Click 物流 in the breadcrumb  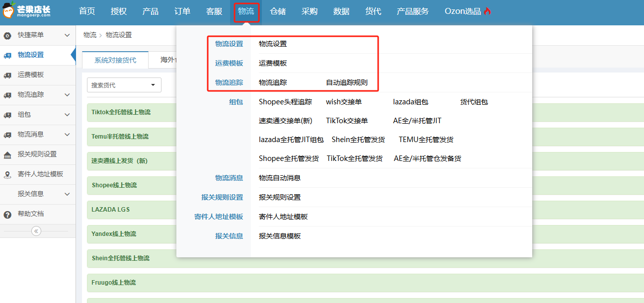coord(90,35)
